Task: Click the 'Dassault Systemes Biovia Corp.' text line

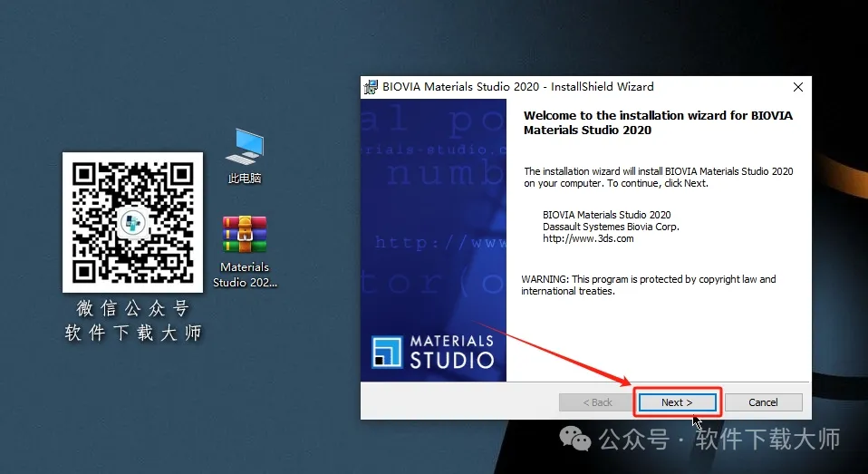Action: [x=611, y=227]
